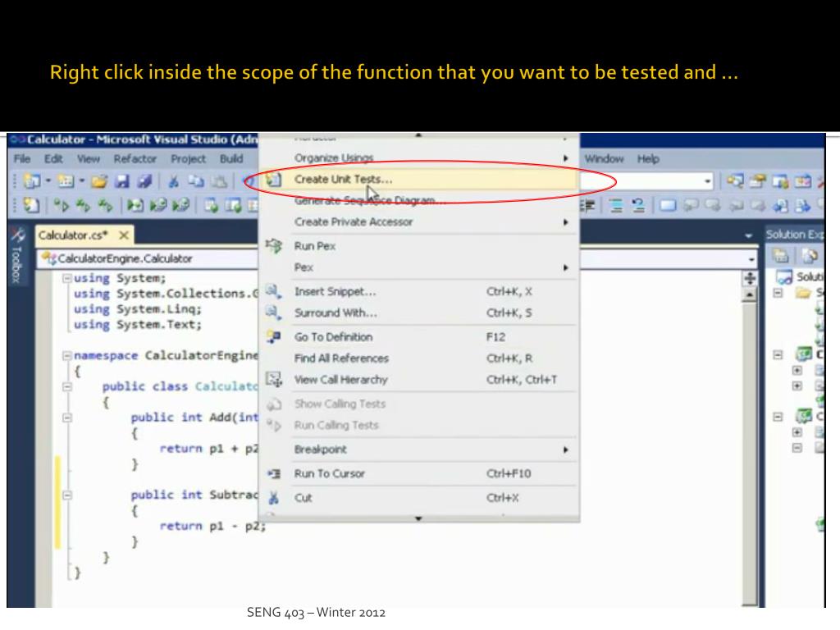
Task: Click the Insert Snippet icon in the context menu
Action: 274,291
